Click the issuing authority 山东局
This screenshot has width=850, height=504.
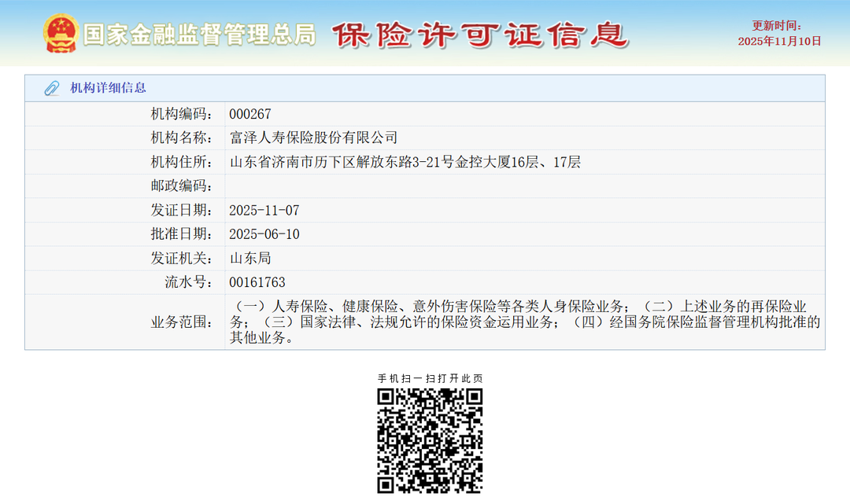(x=249, y=258)
